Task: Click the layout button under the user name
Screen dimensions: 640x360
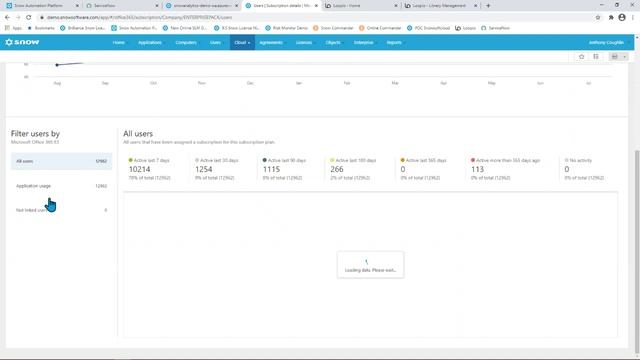Action: 615,57
